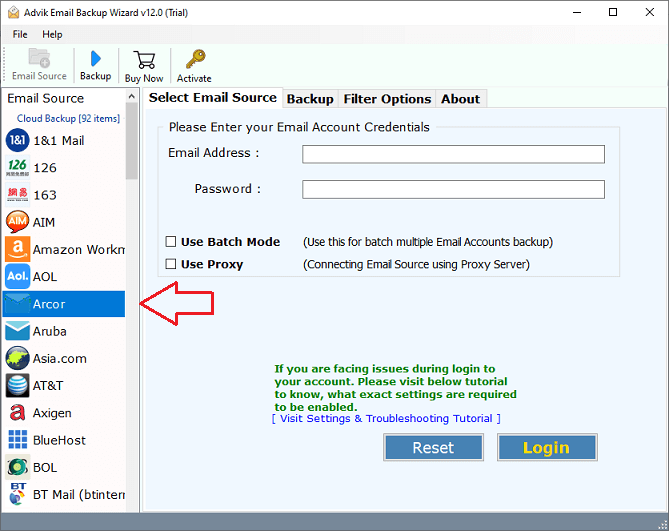Click the Login button
Viewport: 669px width, 531px height.
point(547,447)
